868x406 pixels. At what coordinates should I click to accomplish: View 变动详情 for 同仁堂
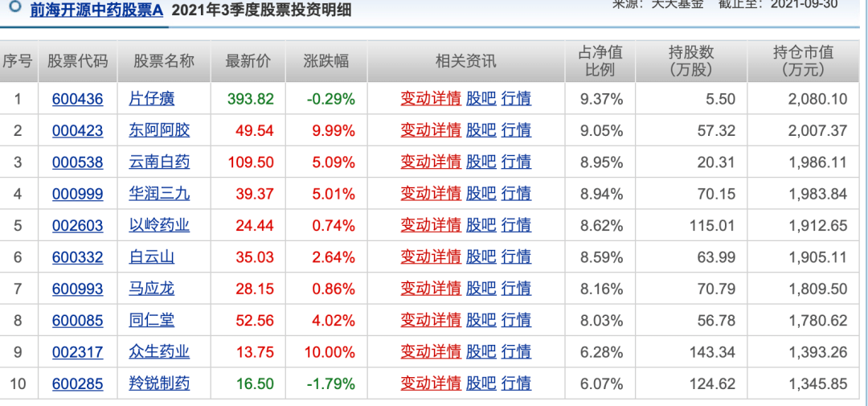[x=431, y=320]
